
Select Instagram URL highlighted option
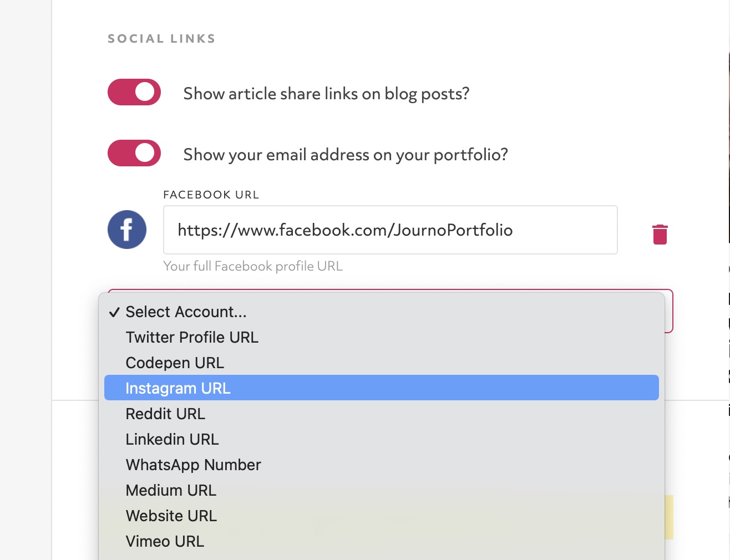click(382, 388)
